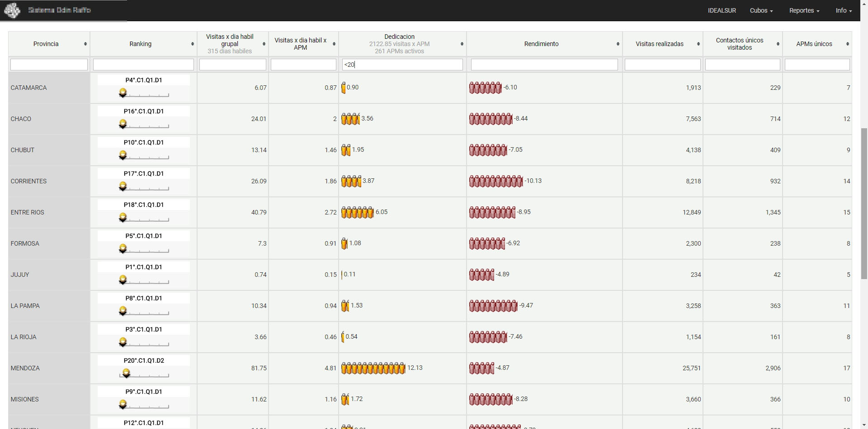The image size is (868, 429).
Task: Click ranking label P20°.C1.Q1.D2
Action: tap(144, 360)
